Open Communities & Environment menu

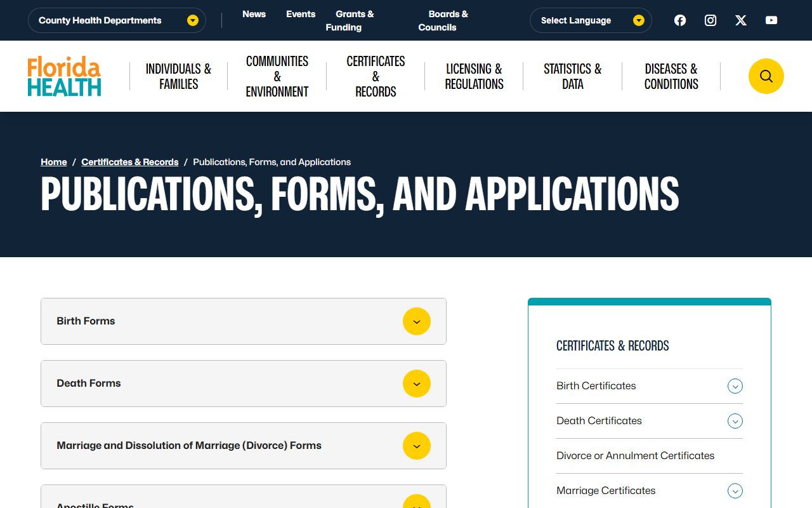click(x=277, y=76)
